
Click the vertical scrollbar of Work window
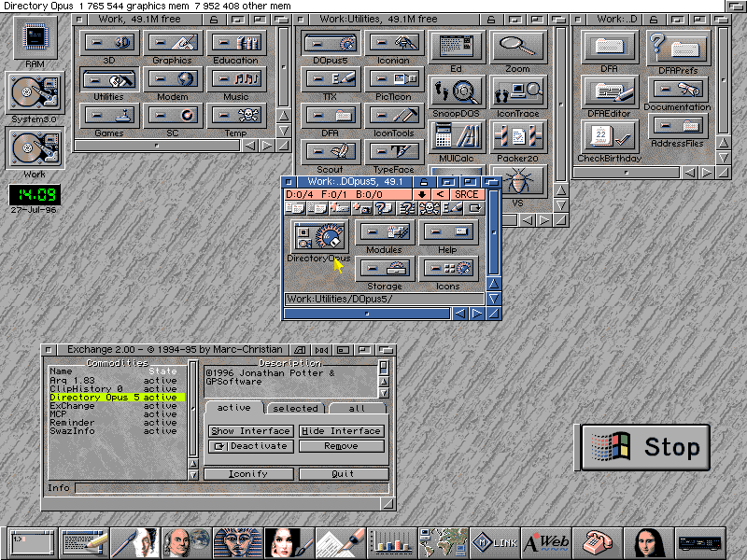pos(284,67)
